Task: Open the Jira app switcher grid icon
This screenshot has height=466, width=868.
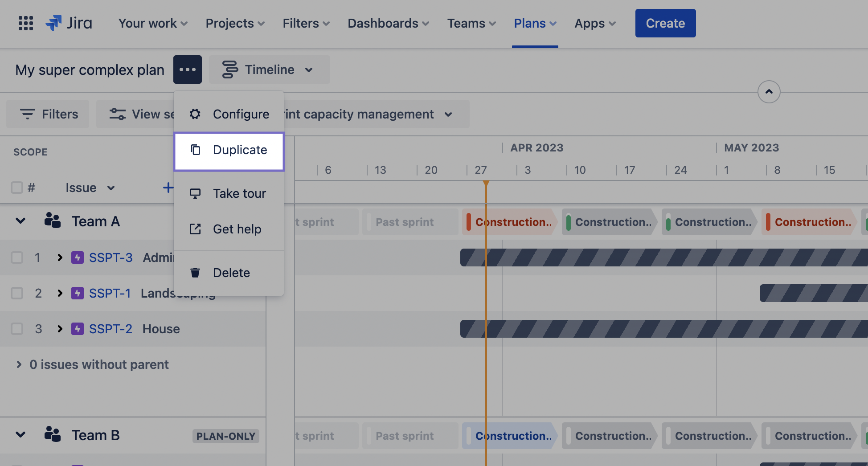Action: tap(25, 23)
